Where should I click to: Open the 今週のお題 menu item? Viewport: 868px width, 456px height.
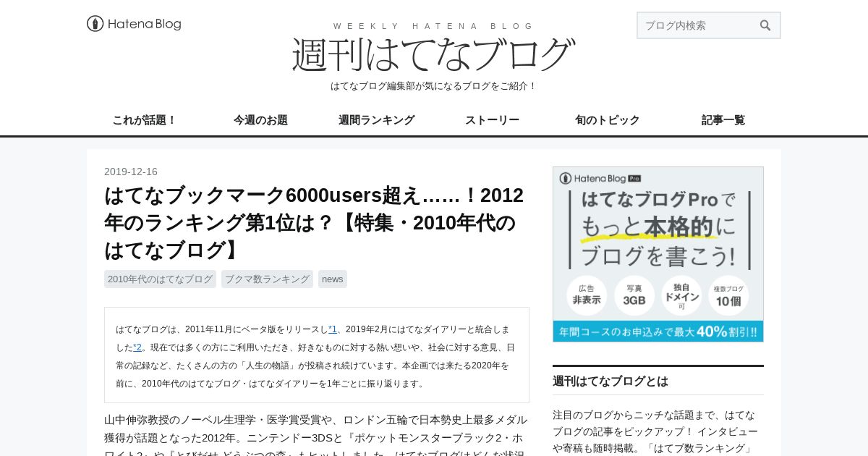pyautogui.click(x=260, y=120)
